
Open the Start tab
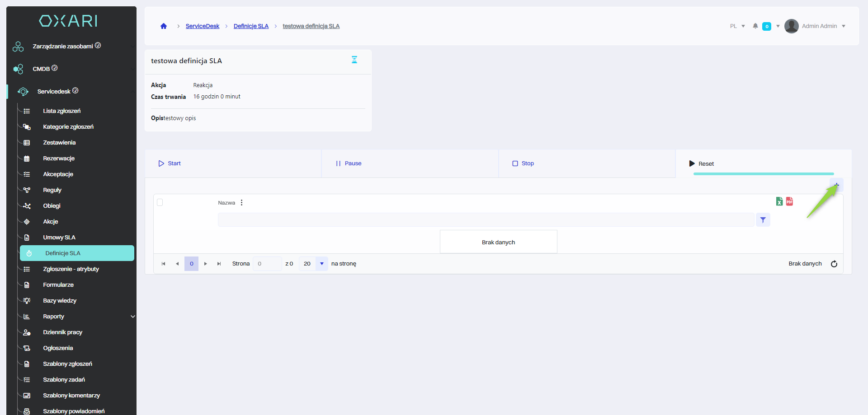[x=170, y=163]
